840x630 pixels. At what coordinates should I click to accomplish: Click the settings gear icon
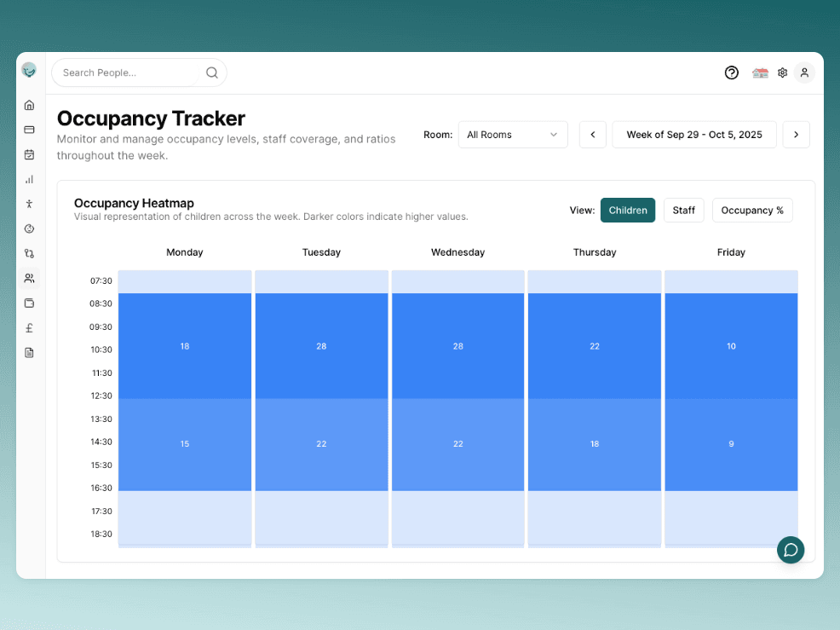tap(782, 72)
